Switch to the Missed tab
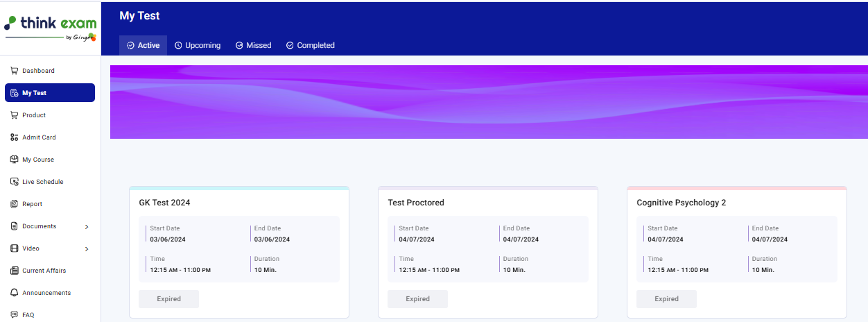Viewport: 868px width, 322px height. [x=253, y=45]
